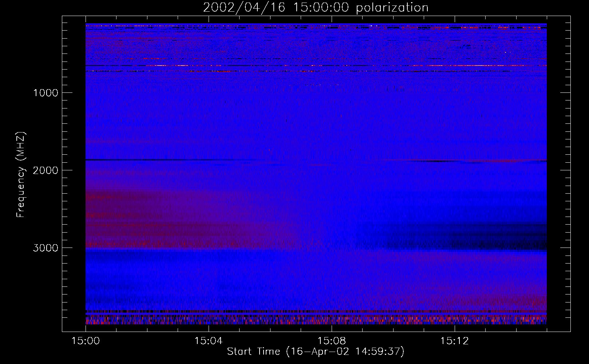
Task: Click the 1000 frequency tick label
Action: (46, 93)
